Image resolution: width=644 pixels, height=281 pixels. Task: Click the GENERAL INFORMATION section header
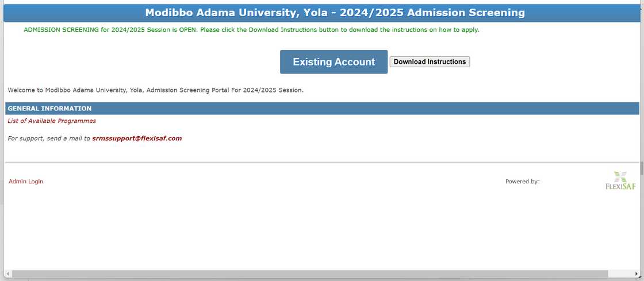tap(49, 109)
